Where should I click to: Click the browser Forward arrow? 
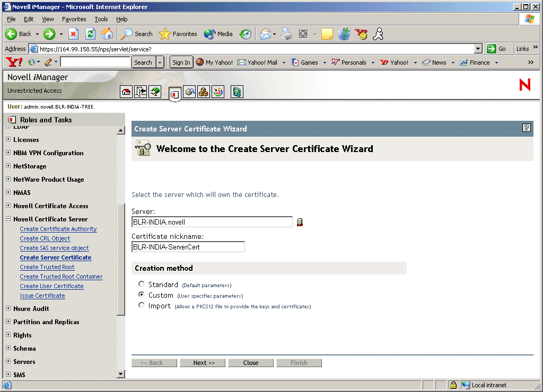point(49,34)
